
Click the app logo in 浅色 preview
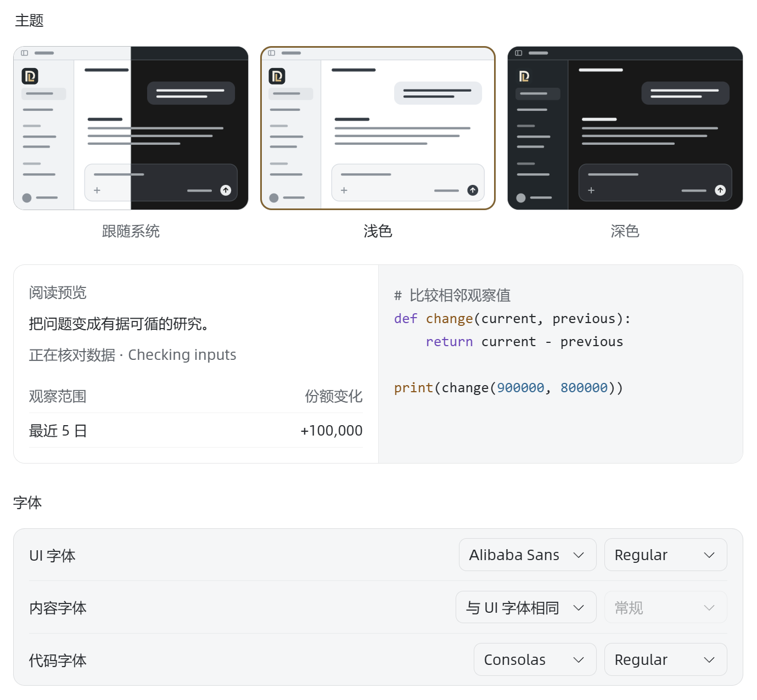point(277,76)
